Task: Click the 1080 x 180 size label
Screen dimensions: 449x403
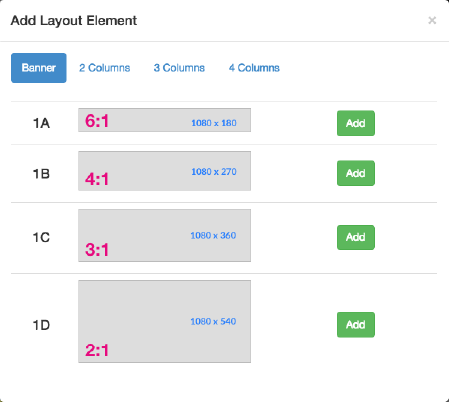Action: point(214,123)
